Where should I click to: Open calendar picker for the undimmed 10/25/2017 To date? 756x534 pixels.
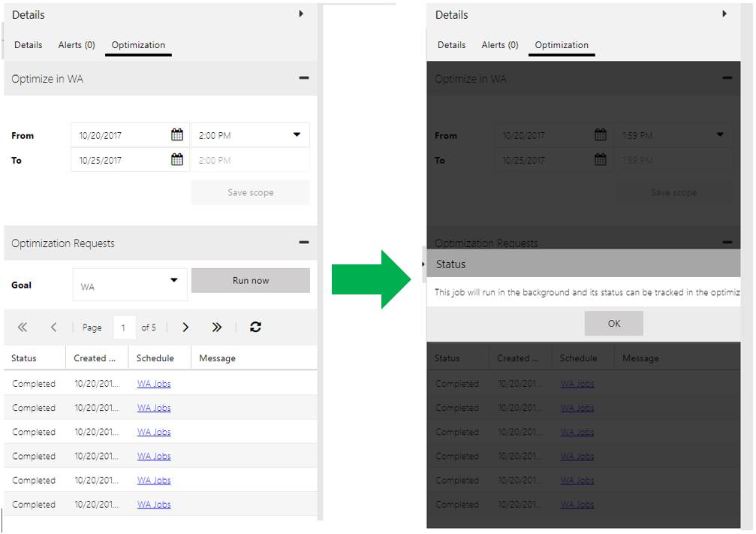[177, 160]
